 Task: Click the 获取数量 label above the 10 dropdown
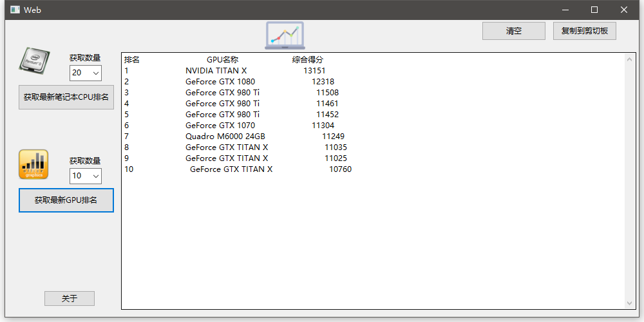(x=85, y=161)
